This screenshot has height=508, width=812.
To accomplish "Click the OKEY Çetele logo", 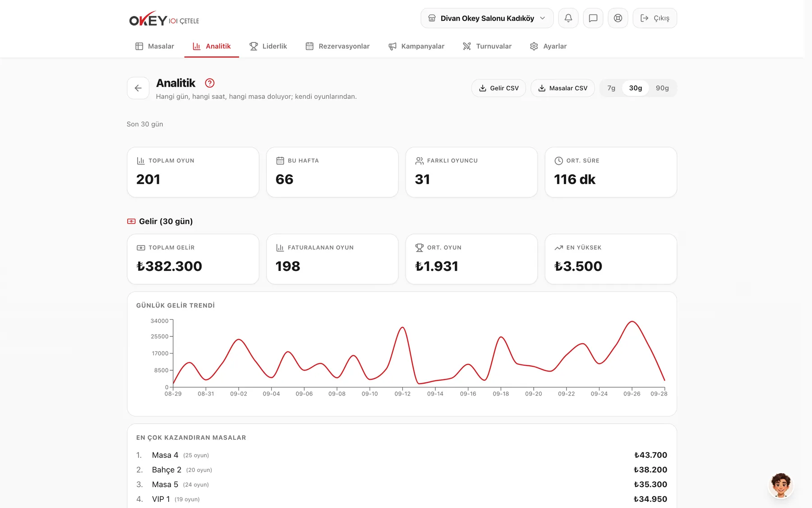I will [164, 19].
